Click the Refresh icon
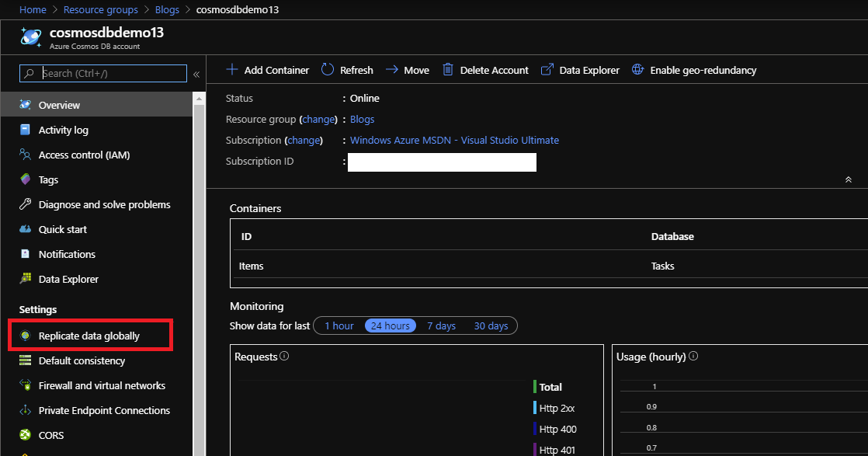 pos(326,69)
